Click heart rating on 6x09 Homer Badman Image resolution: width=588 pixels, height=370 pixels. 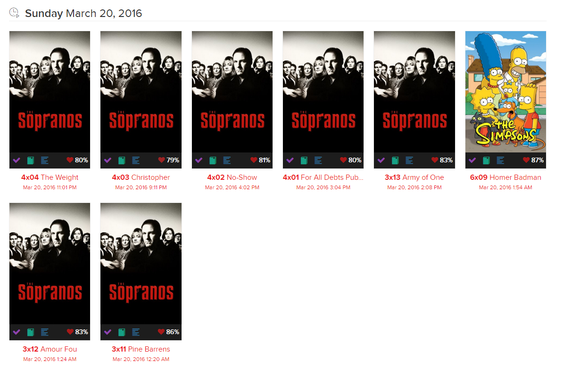click(533, 160)
